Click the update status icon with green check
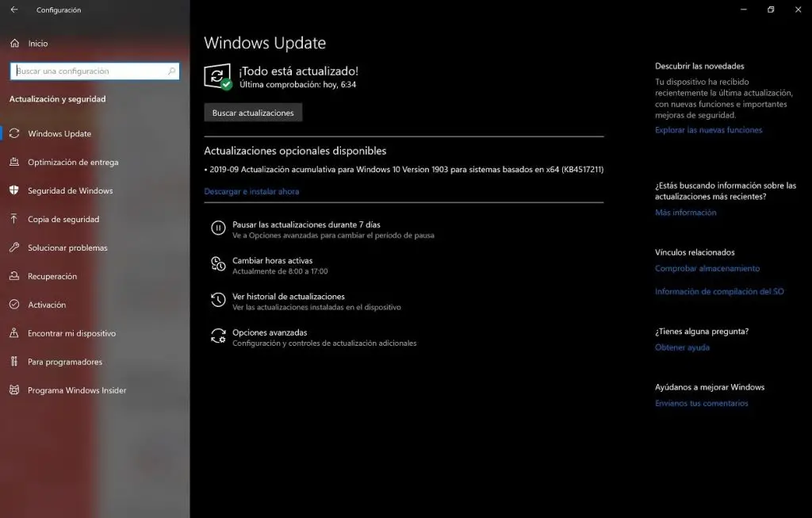This screenshot has width=812, height=518. pos(218,77)
